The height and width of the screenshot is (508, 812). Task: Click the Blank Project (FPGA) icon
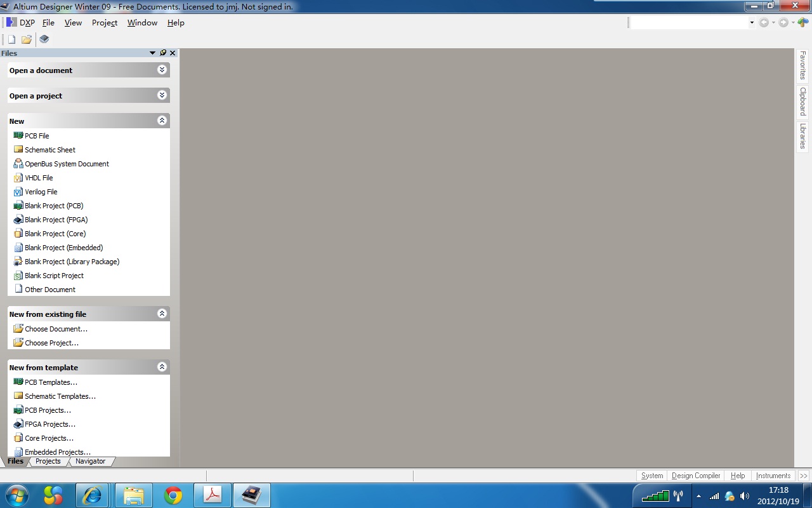tap(18, 219)
